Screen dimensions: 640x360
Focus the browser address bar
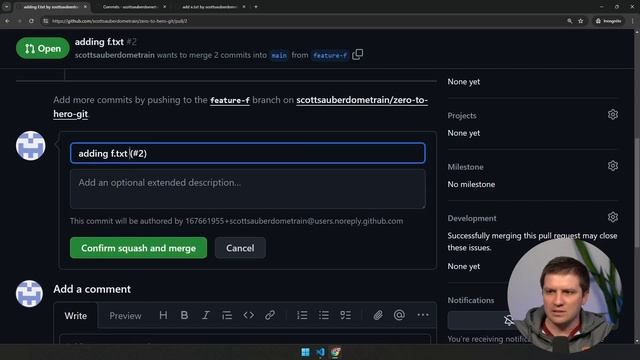coord(302,21)
